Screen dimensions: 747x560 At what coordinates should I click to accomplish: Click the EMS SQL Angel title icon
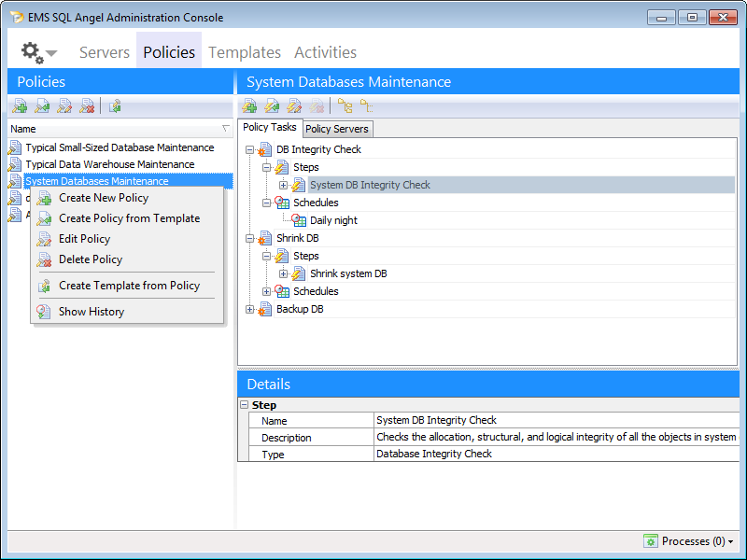[x=17, y=17]
